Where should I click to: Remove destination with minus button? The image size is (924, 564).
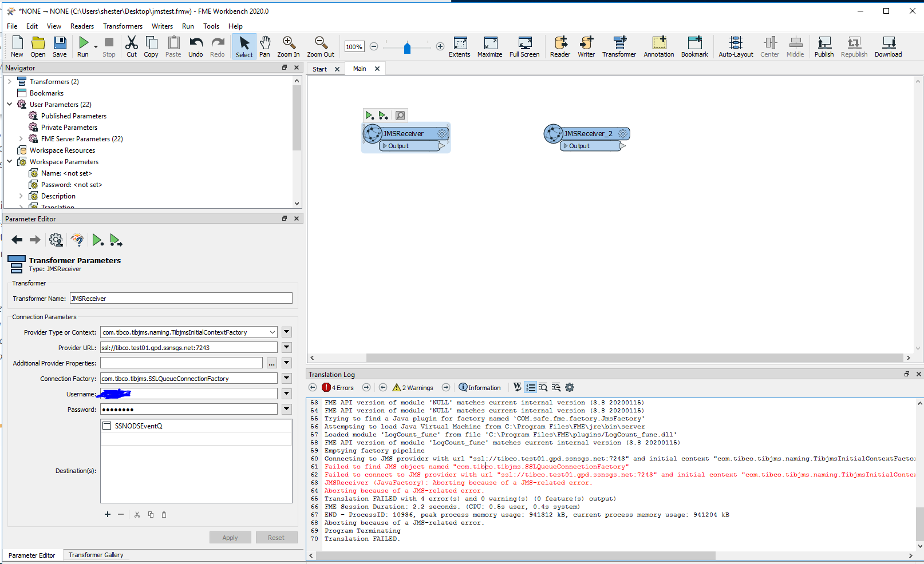coord(121,514)
